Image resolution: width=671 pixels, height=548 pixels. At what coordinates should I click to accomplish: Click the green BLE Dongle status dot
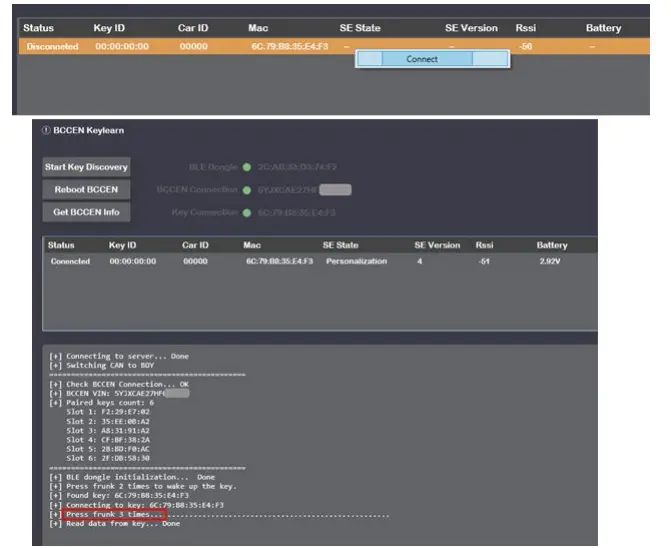pyautogui.click(x=247, y=167)
